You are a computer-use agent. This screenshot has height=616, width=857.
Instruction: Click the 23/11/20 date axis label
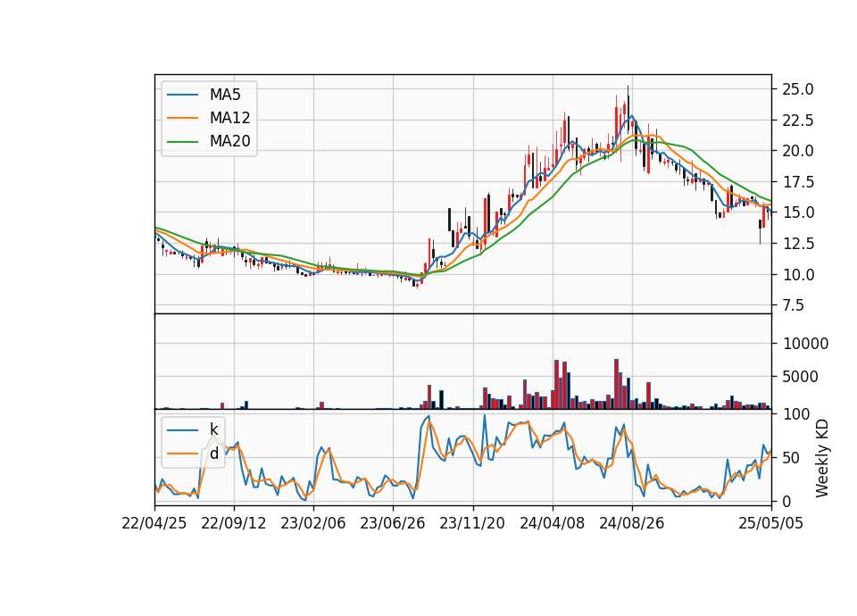tap(472, 523)
